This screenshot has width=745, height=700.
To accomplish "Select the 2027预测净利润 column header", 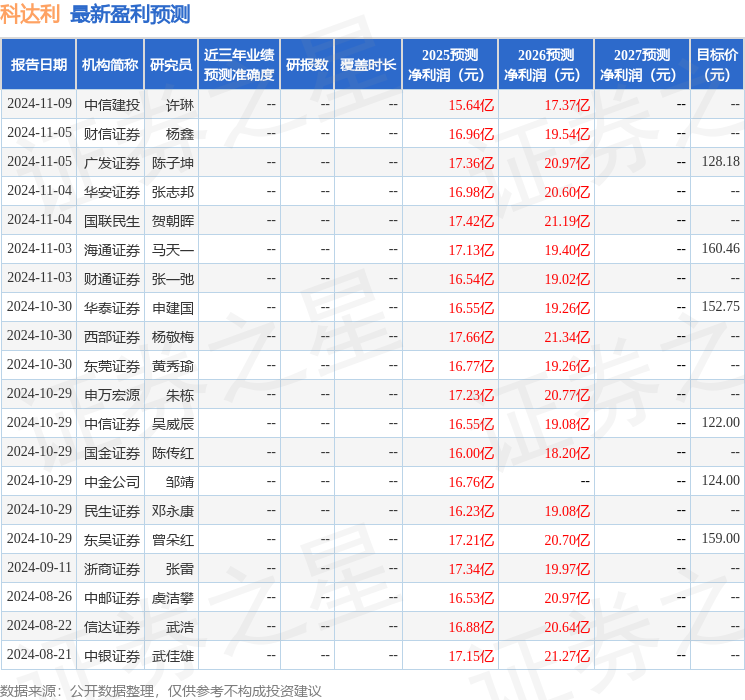I will [641, 64].
